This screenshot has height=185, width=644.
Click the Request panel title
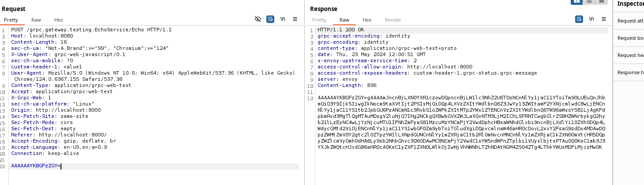pos(14,9)
